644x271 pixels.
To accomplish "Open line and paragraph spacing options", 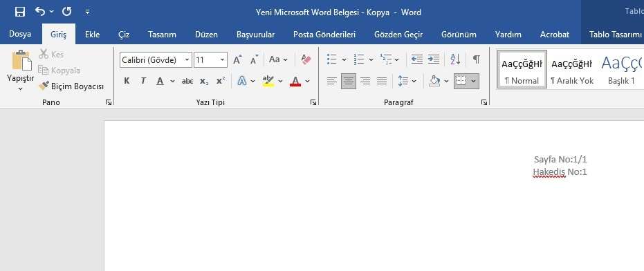I will pos(403,81).
